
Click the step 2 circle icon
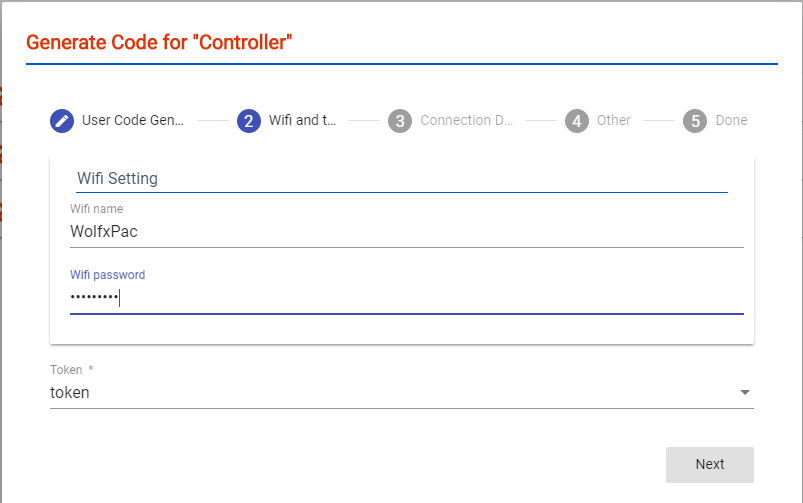(x=249, y=121)
